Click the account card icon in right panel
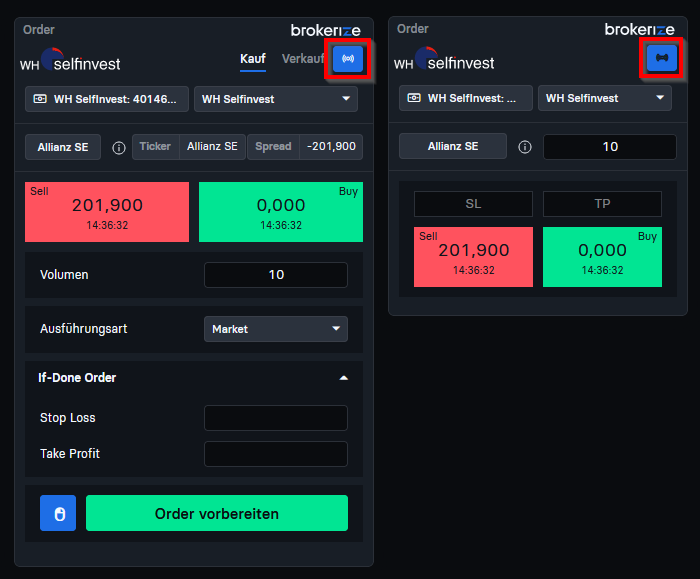The image size is (700, 579). click(414, 98)
